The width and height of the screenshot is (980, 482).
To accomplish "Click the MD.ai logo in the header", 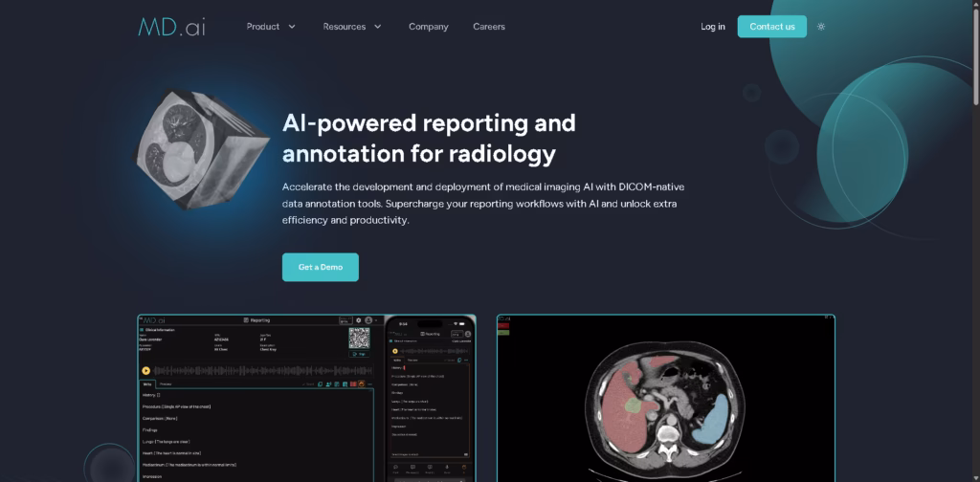I will tap(171, 27).
